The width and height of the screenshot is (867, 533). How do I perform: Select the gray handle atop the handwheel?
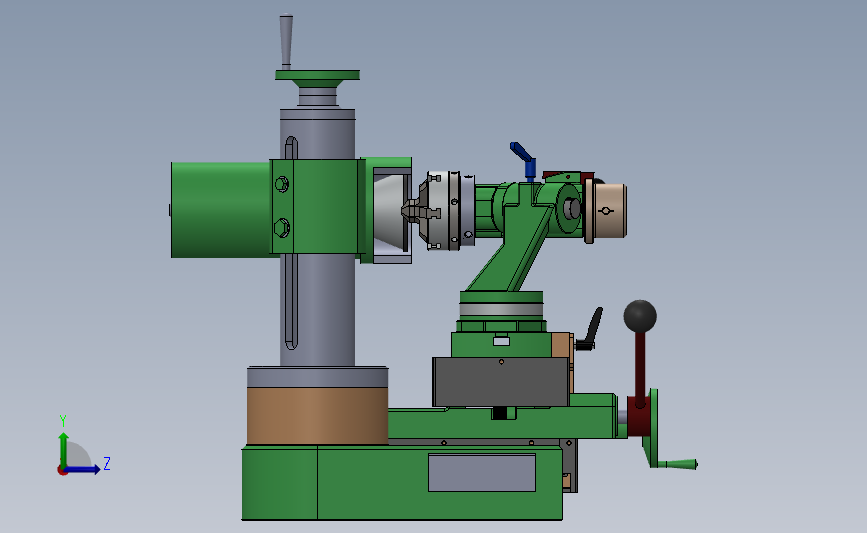pyautogui.click(x=286, y=41)
